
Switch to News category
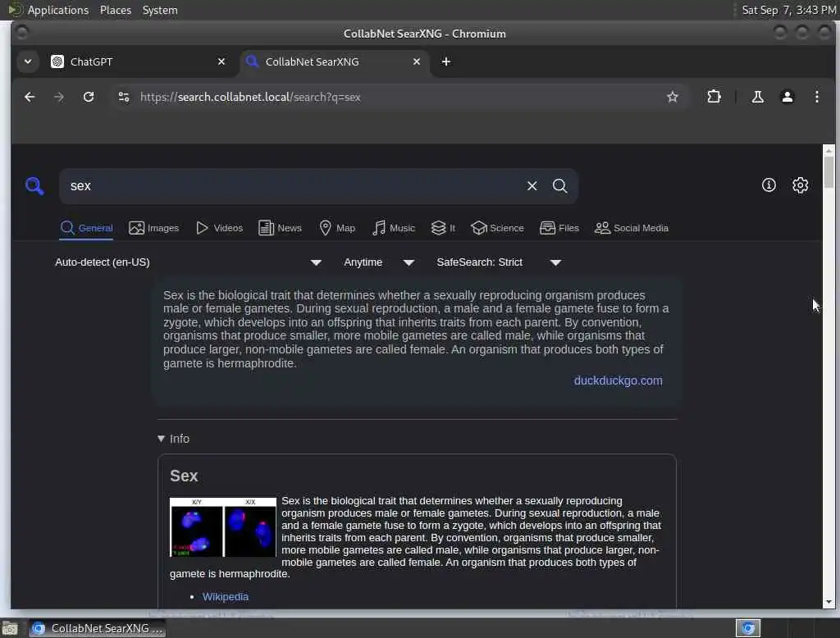tap(280, 228)
